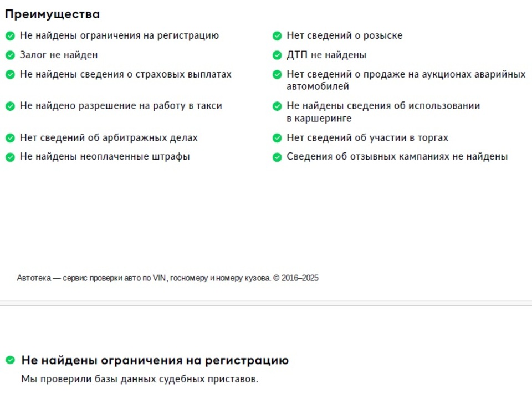Screen dimensions: 532x399
Task: Click check icon next to отзывных кампаниях item
Action: [x=277, y=157]
